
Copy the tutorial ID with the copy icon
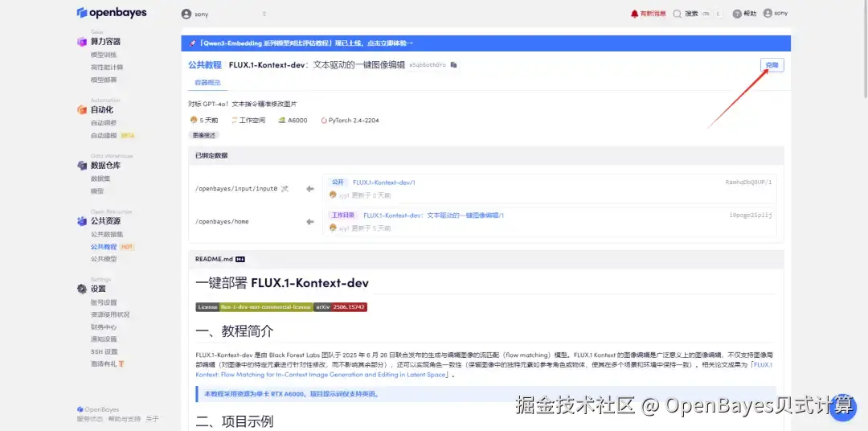coord(453,65)
